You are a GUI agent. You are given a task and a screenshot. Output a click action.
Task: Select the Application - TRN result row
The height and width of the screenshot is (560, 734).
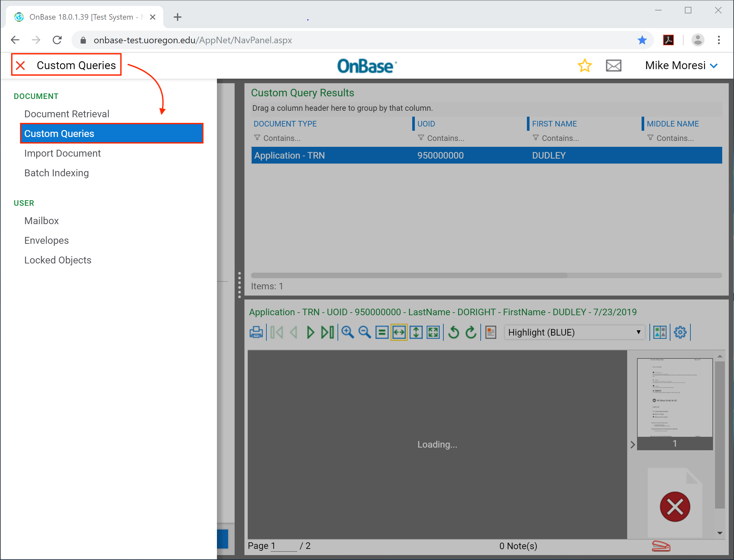[x=487, y=155]
